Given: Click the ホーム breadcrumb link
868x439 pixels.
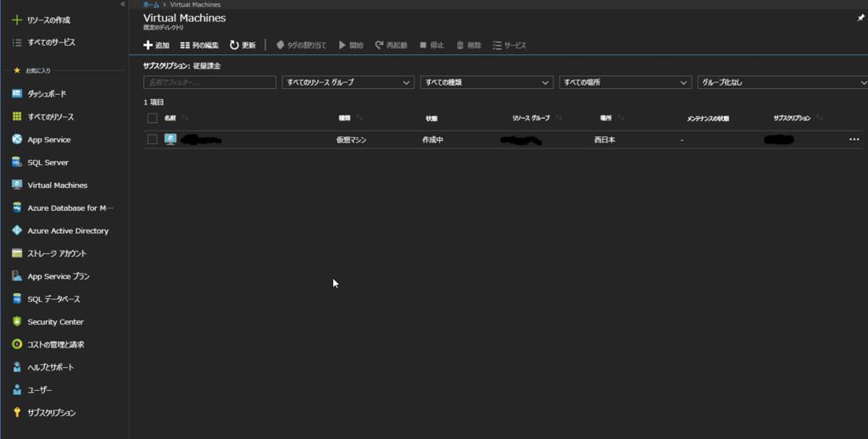Looking at the screenshot, I should pyautogui.click(x=151, y=4).
